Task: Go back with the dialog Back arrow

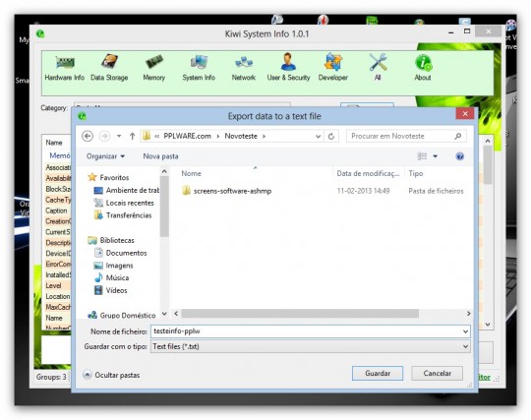Action: click(88, 136)
